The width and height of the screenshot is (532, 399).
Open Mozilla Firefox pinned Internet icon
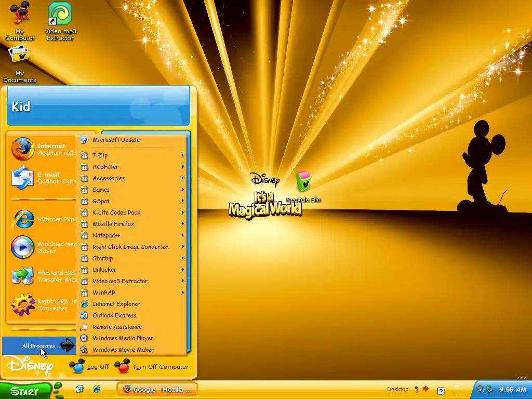(23, 149)
